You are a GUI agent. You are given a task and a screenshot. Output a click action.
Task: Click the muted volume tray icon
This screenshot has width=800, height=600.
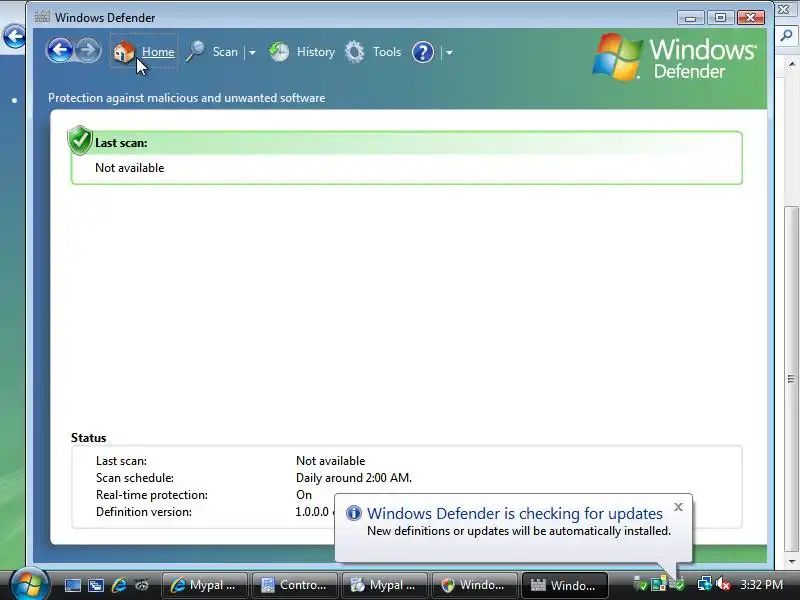(x=722, y=584)
